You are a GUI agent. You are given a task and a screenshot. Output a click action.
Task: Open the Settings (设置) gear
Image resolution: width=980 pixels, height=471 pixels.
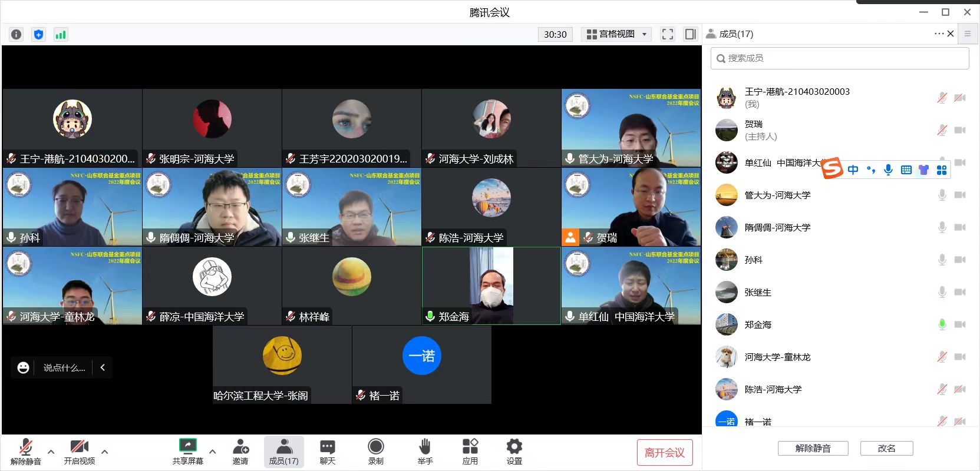(x=514, y=452)
